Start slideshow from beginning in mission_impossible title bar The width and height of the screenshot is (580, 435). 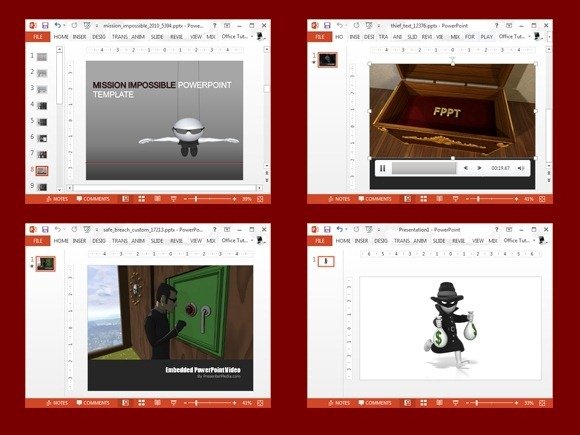coord(87,26)
